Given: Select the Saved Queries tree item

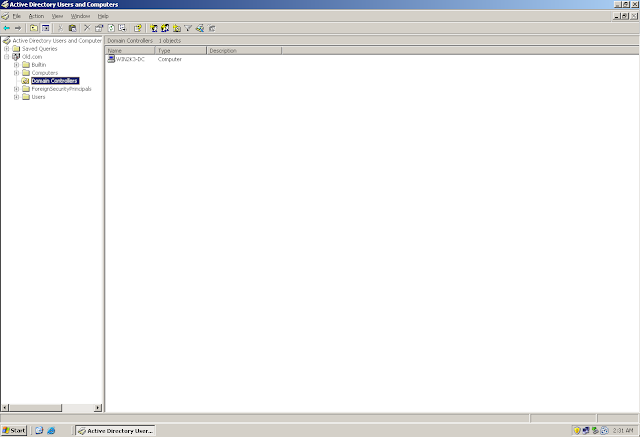Looking at the screenshot, I should pyautogui.click(x=40, y=49).
